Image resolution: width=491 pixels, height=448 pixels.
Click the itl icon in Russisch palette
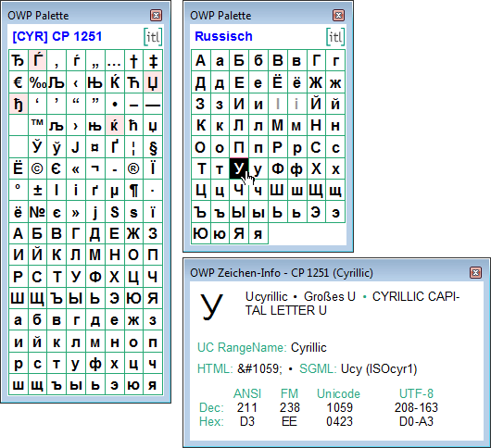(335, 37)
